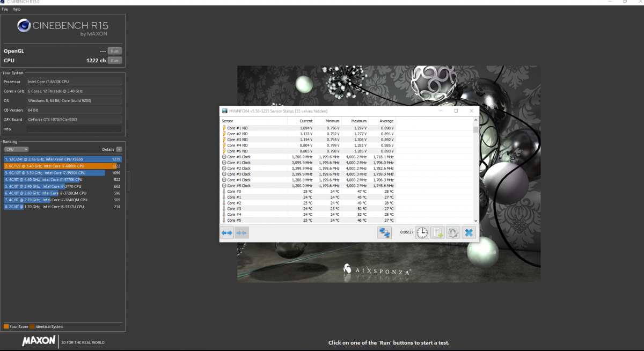Maximize the HWiNFO64 sensor window

[456, 111]
